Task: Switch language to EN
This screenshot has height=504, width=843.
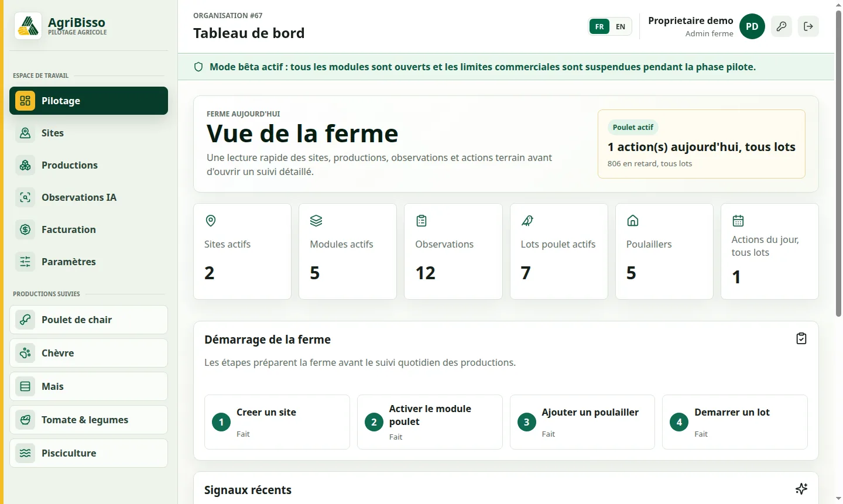Action: click(621, 26)
